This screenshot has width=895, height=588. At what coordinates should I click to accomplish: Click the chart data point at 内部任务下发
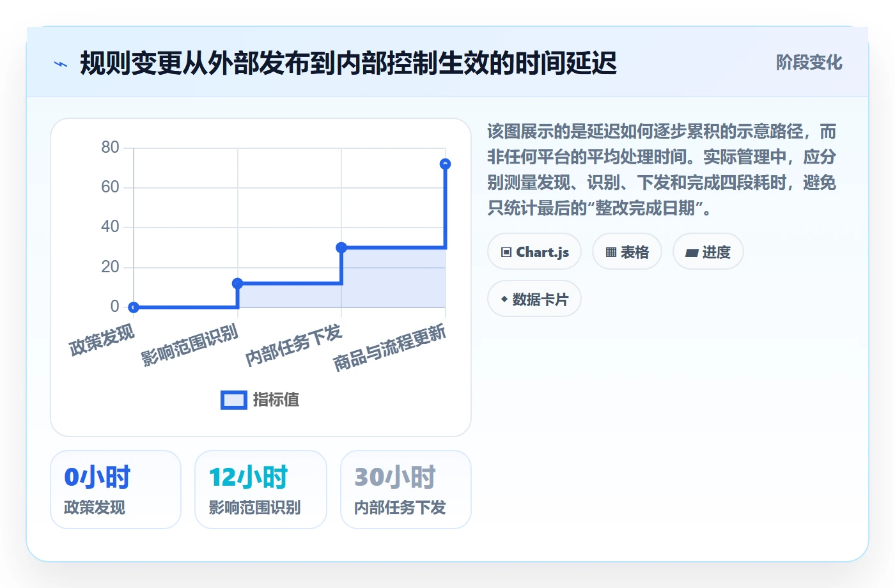341,247
